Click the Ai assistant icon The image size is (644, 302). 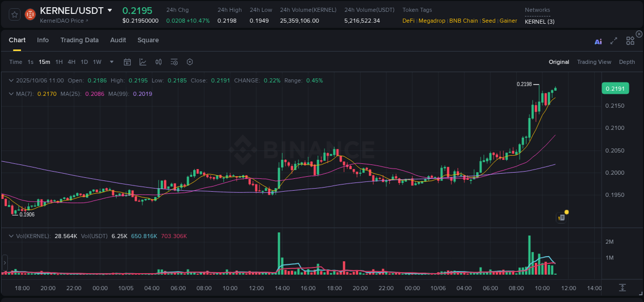pyautogui.click(x=598, y=41)
